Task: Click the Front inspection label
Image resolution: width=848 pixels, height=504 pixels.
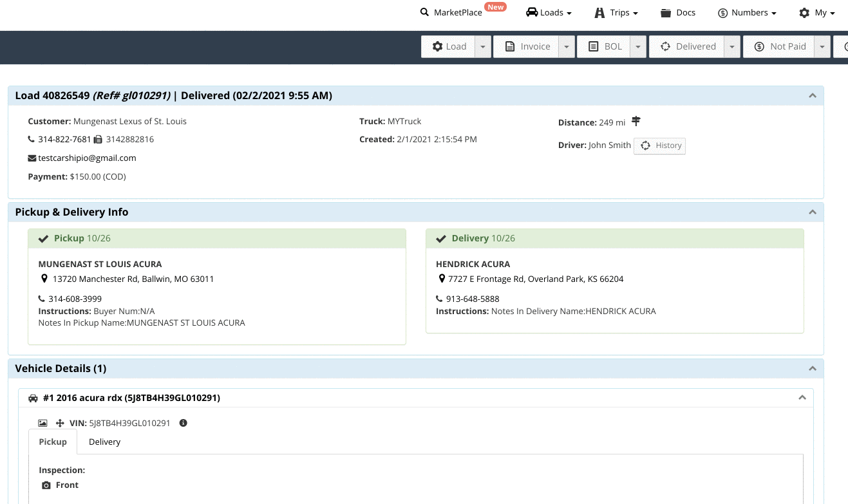Action: [67, 485]
